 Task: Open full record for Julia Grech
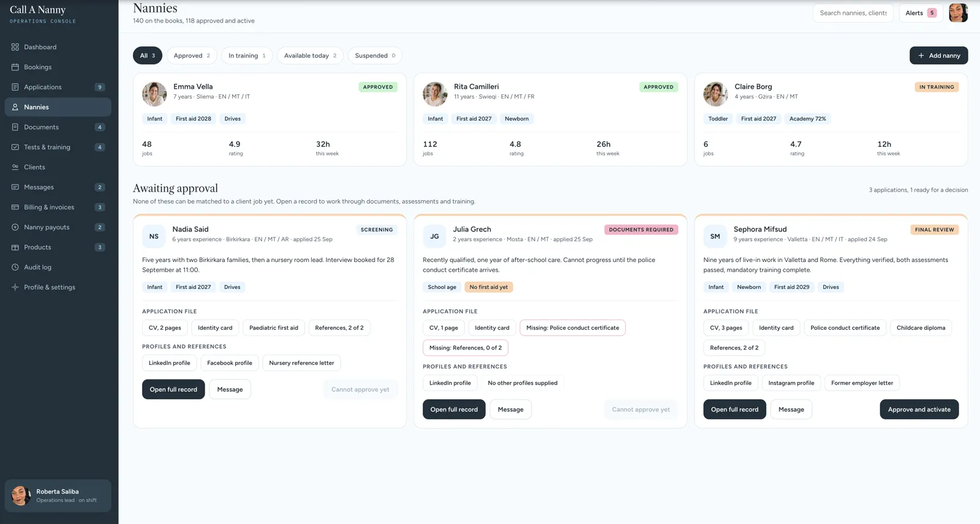(x=454, y=410)
